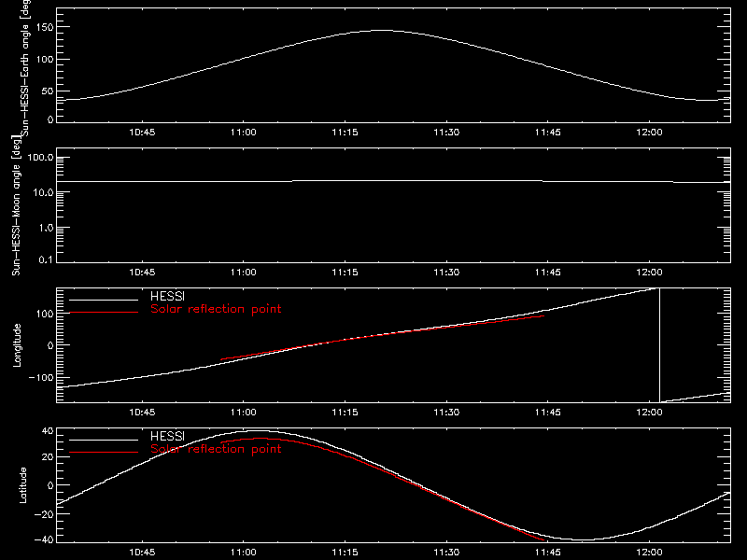747x560 pixels.
Task: Click "11:00" under the Moon angle plot
Action: point(244,273)
